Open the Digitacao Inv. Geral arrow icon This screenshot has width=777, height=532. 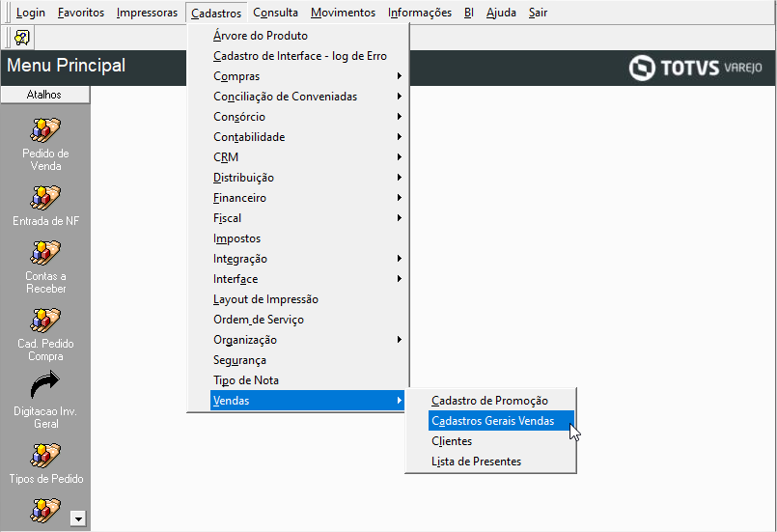tap(45, 386)
